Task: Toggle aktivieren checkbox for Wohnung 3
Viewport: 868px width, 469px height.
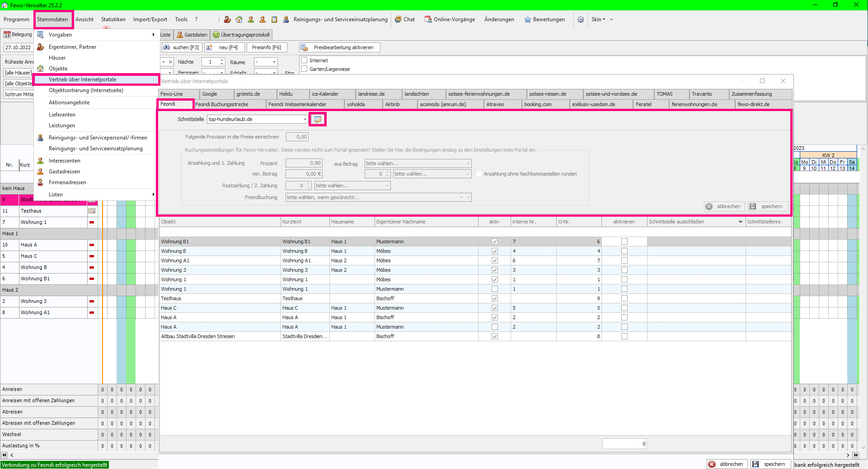Action: point(624,270)
